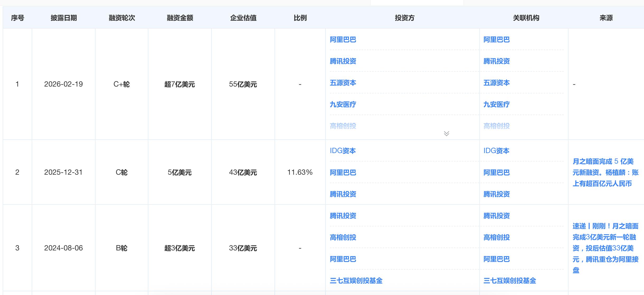The image size is (644, 295).
Task: Open 阿里巴巴 investor link in C轮 row
Action: point(343,173)
